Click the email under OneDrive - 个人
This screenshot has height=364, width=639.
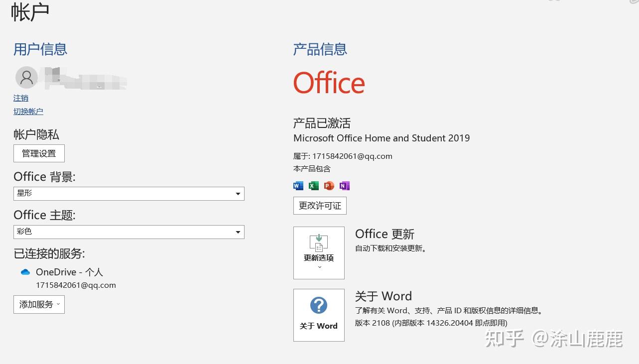76,285
